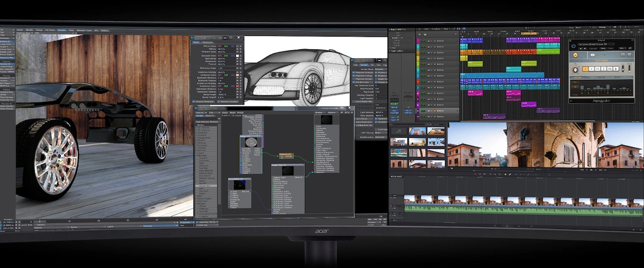Select the video clip filmstrip in the timeline
Viewport: 644px width, 268px height.
523,200
